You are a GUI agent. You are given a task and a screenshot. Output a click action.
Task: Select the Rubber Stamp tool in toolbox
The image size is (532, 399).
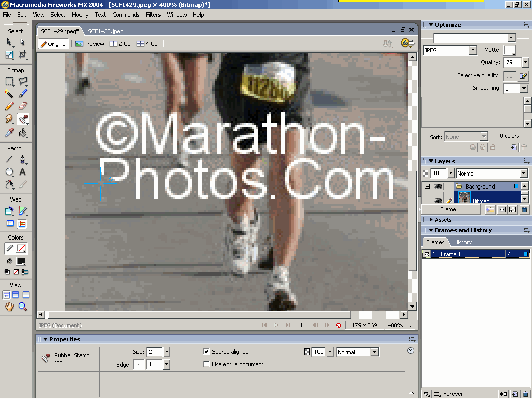point(22,119)
